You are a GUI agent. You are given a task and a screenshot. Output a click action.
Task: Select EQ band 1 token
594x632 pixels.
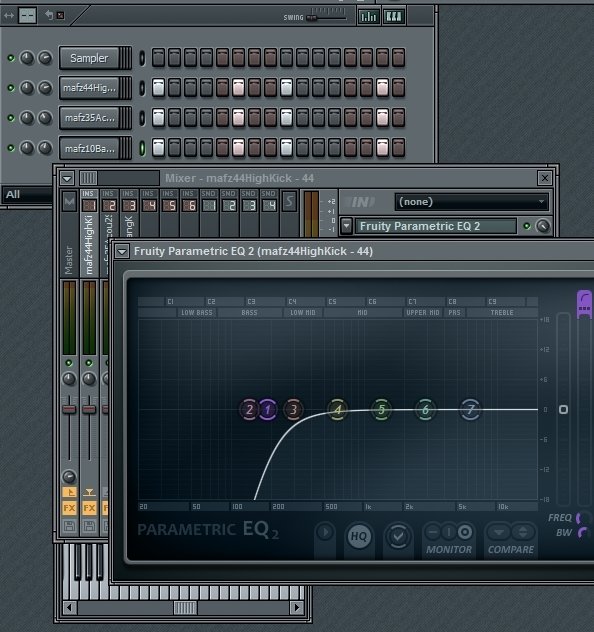click(x=267, y=410)
